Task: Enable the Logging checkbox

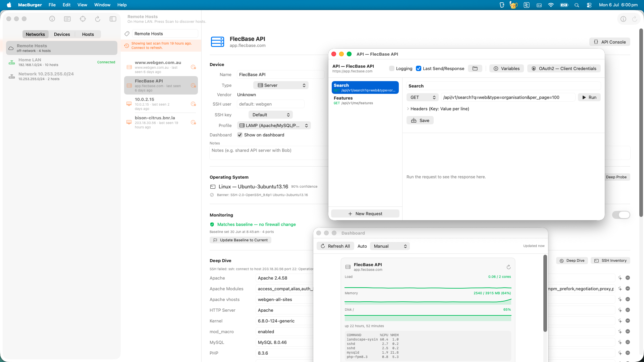Action: tap(392, 68)
